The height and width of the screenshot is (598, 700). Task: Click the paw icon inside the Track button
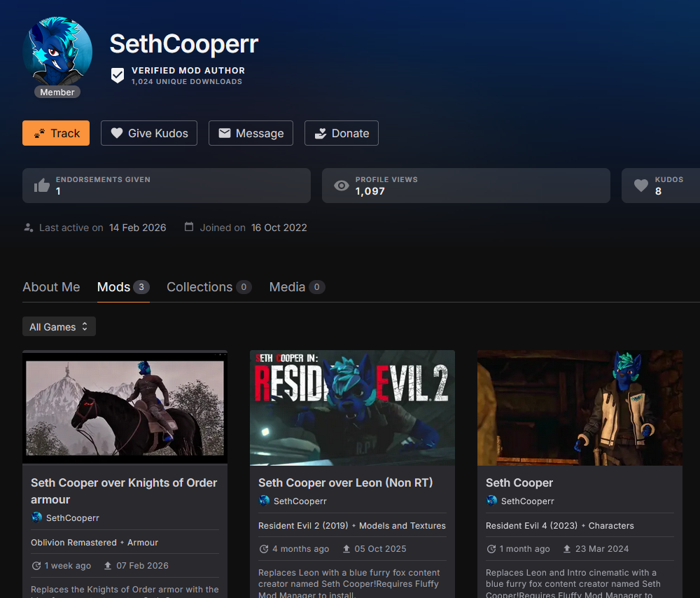coord(40,133)
